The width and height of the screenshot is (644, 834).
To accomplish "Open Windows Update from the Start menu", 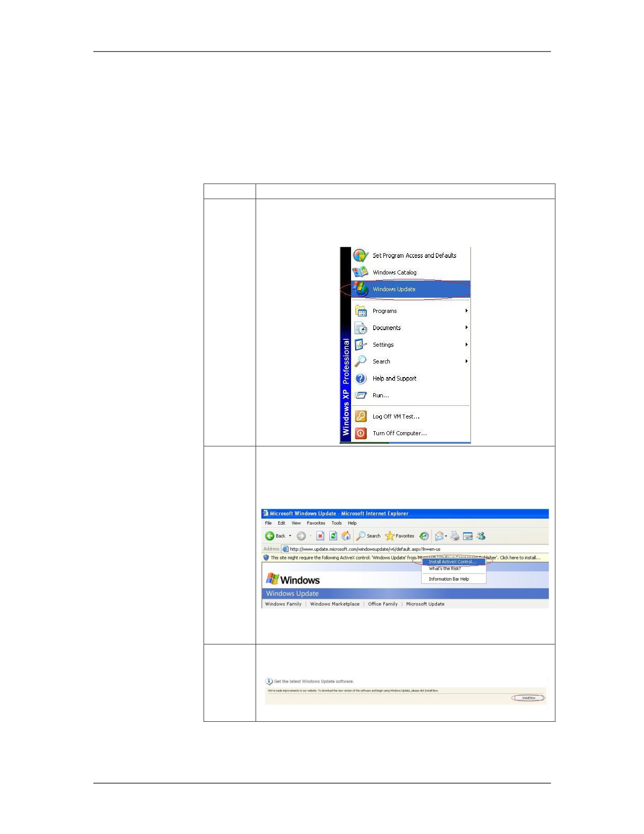I will [x=411, y=289].
